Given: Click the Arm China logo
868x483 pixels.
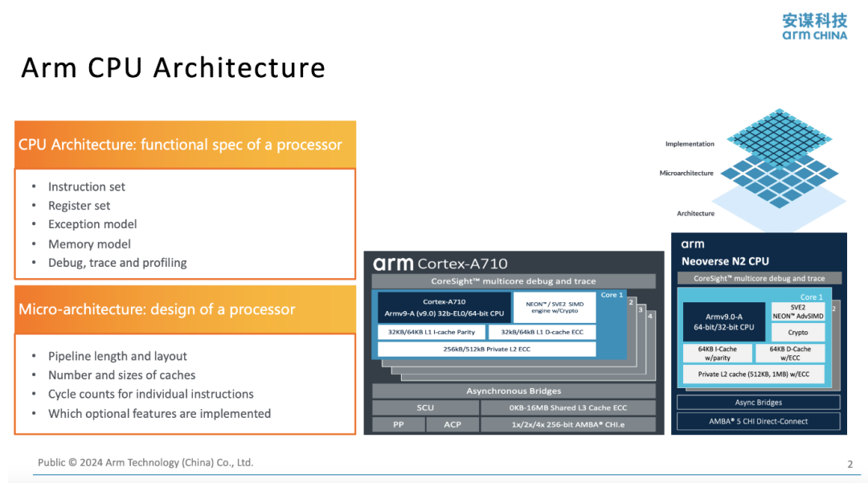Looking at the screenshot, I should [814, 27].
